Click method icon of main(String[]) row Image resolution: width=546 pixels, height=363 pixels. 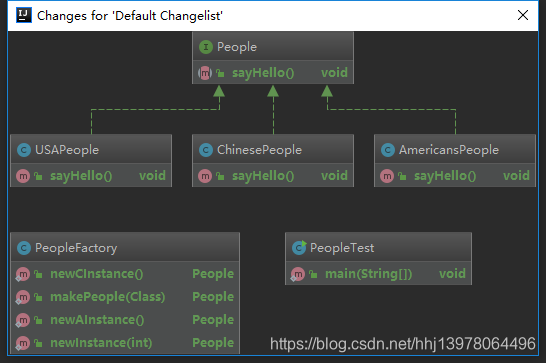pos(298,274)
